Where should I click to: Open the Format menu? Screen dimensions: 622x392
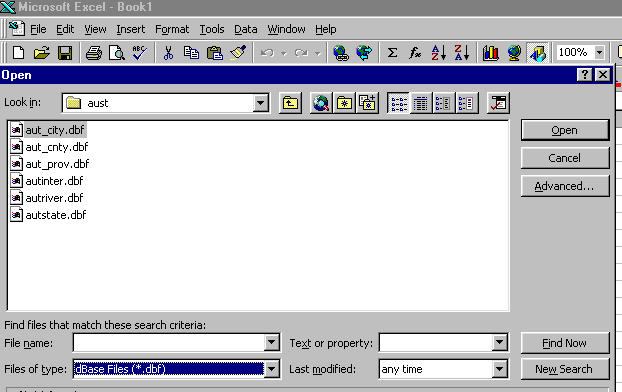click(x=172, y=29)
